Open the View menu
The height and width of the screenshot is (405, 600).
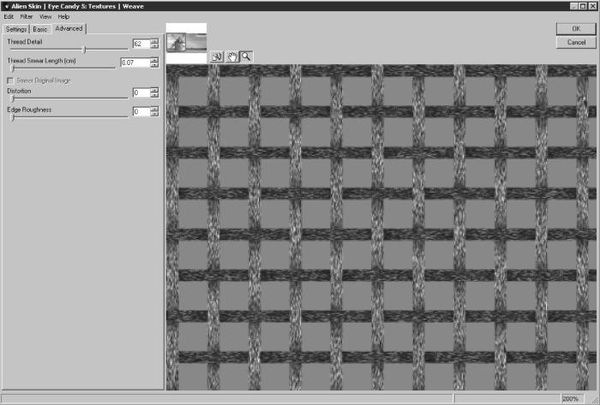(46, 17)
